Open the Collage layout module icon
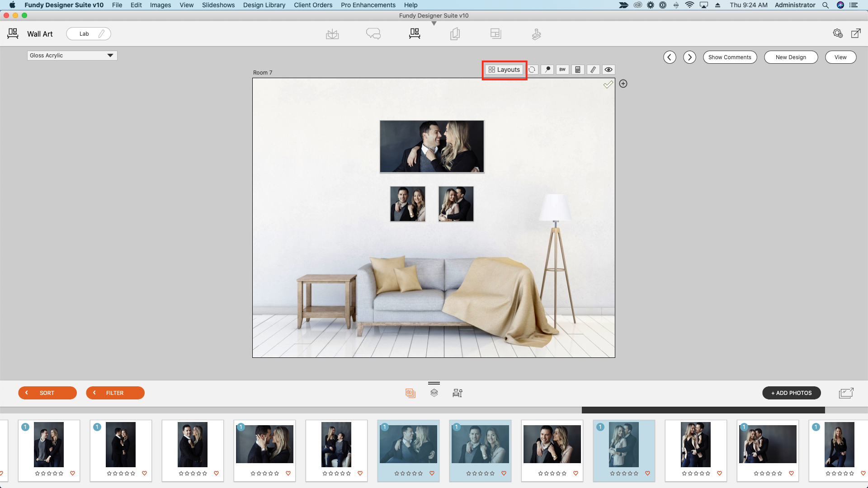This screenshot has width=868, height=488. pos(496,34)
